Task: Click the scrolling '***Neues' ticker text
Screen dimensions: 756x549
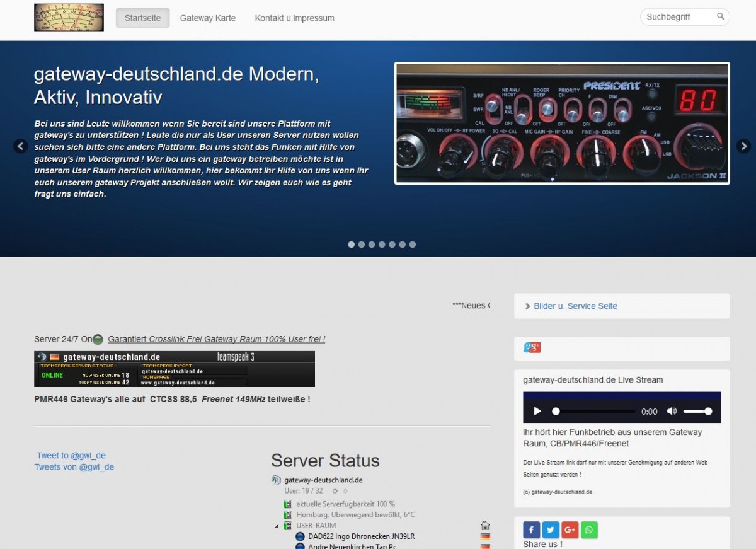Action: point(471,306)
